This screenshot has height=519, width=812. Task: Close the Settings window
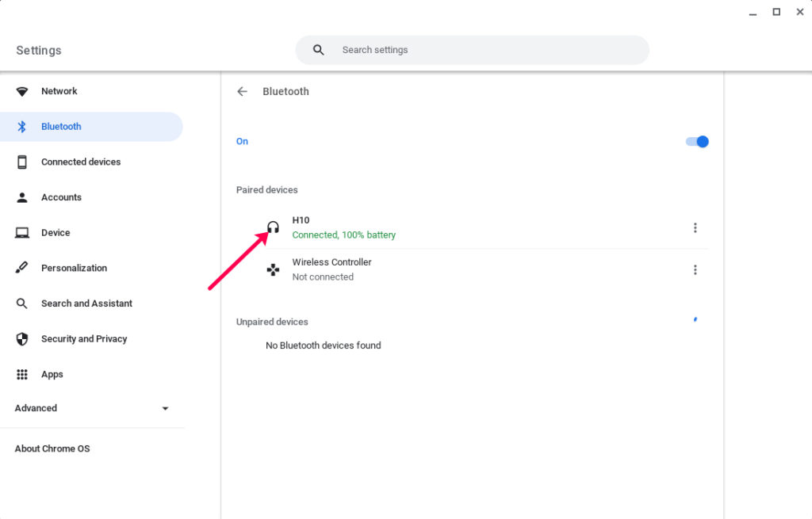coord(800,12)
